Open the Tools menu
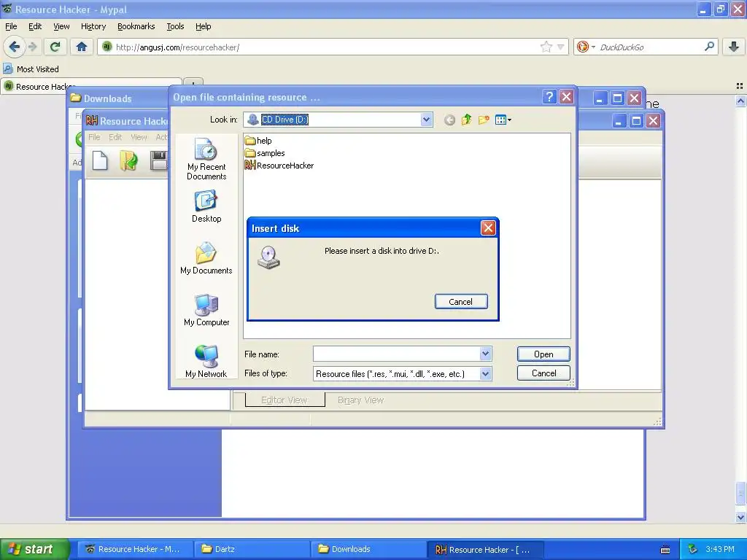Viewport: 747px width, 560px height. 175,26
